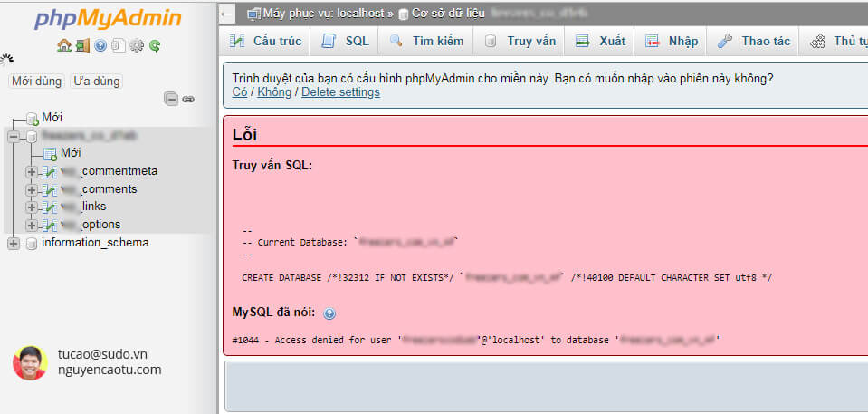The image size is (868, 414).
Task: Expand the _options table node
Action: coord(32,225)
